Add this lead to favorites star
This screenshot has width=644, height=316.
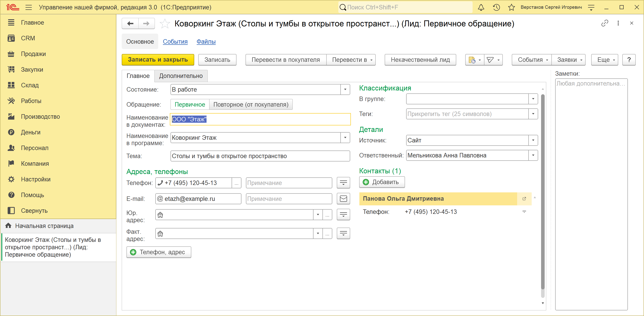tap(165, 24)
